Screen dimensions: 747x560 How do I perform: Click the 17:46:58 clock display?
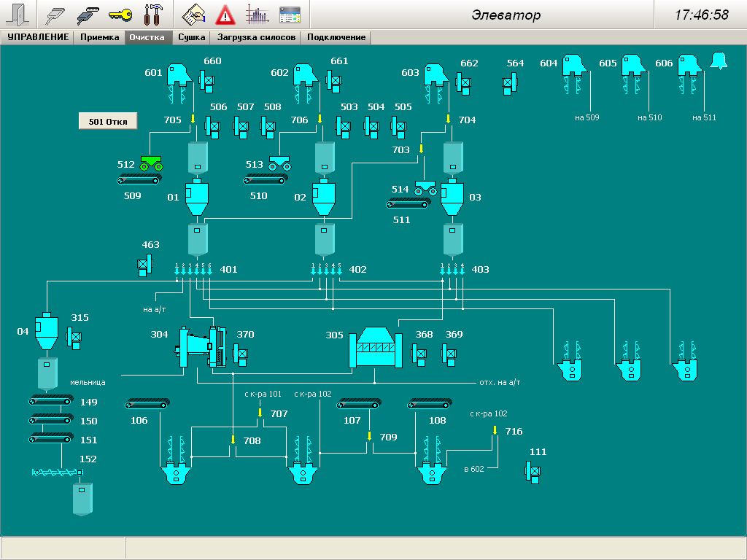[700, 15]
